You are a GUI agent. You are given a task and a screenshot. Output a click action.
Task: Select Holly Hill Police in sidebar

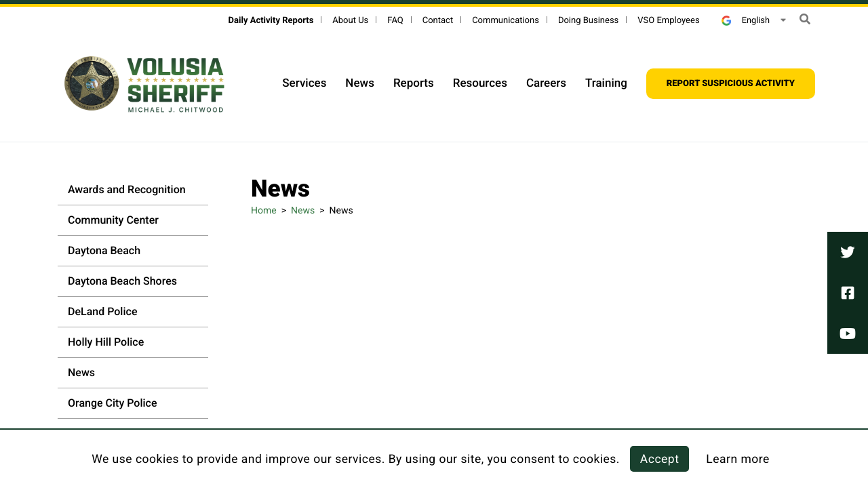point(106,342)
